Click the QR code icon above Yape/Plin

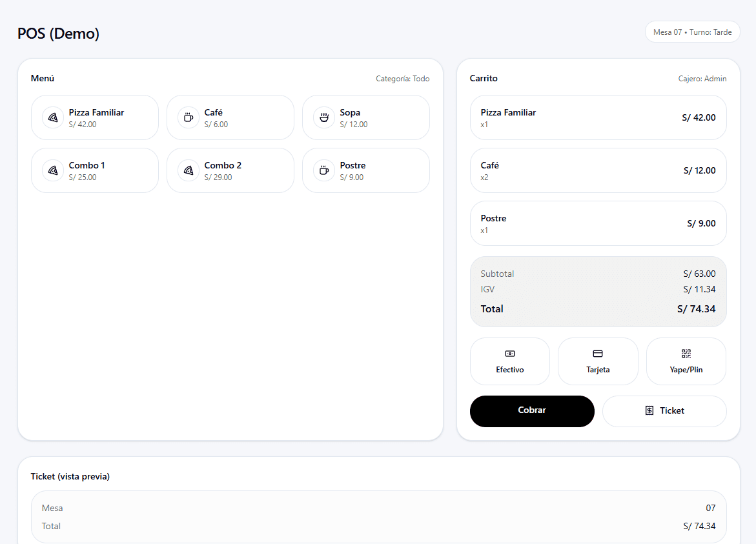click(686, 354)
